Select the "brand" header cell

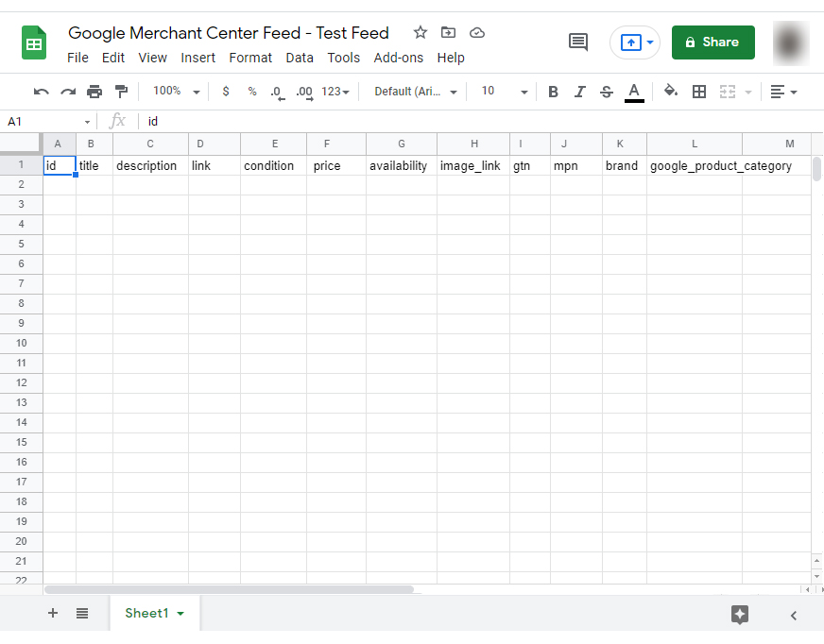point(625,165)
